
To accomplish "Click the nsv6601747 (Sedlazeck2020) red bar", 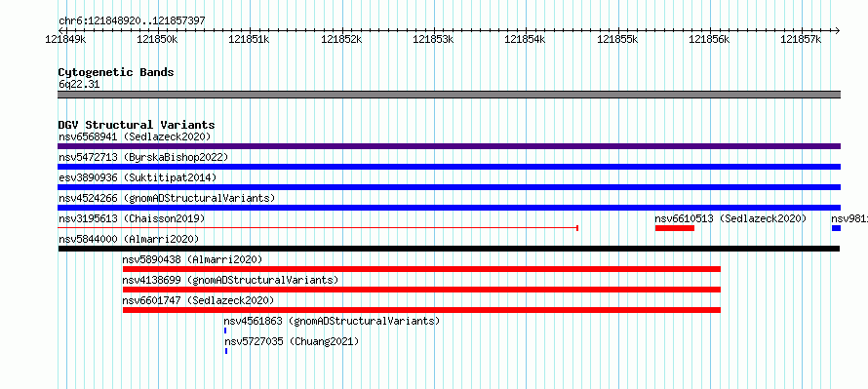I will [421, 310].
